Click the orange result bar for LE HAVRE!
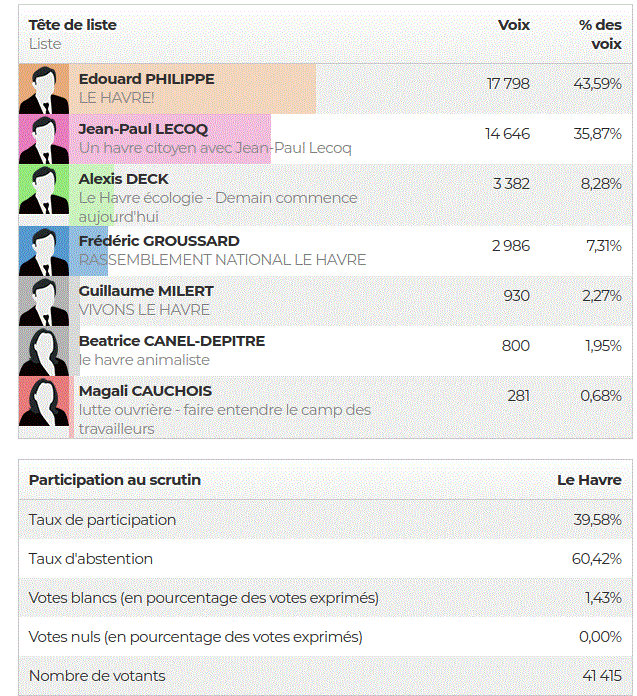 pyautogui.click(x=192, y=89)
